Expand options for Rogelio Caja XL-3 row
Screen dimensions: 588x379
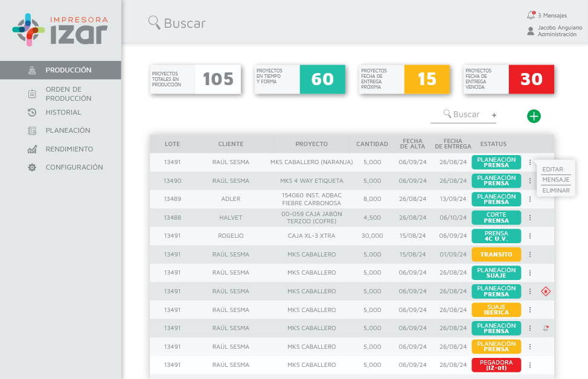(530, 236)
